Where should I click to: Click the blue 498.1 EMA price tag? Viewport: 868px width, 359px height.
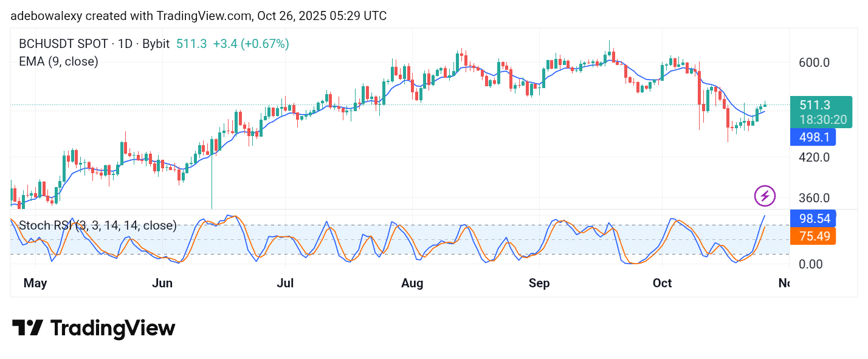click(813, 137)
